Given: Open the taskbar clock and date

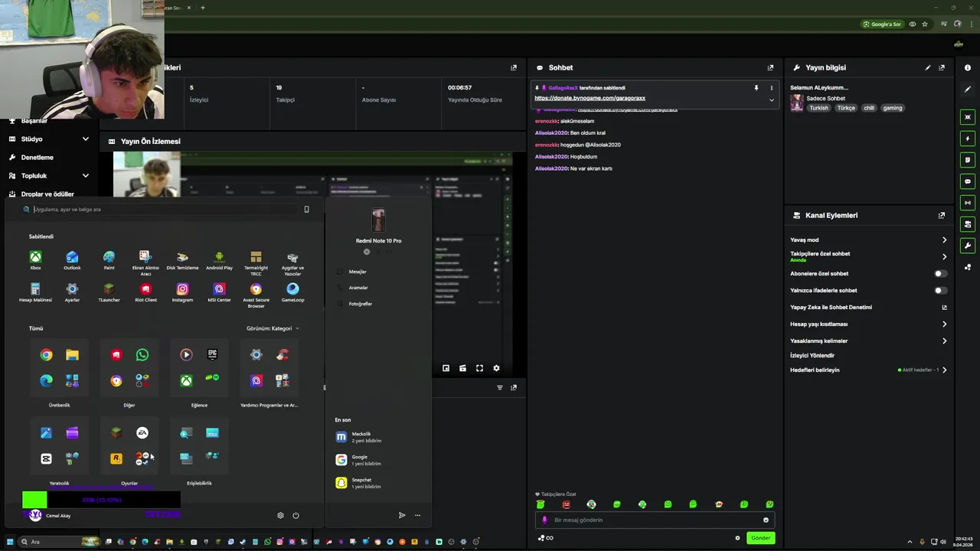Looking at the screenshot, I should pyautogui.click(x=964, y=541).
